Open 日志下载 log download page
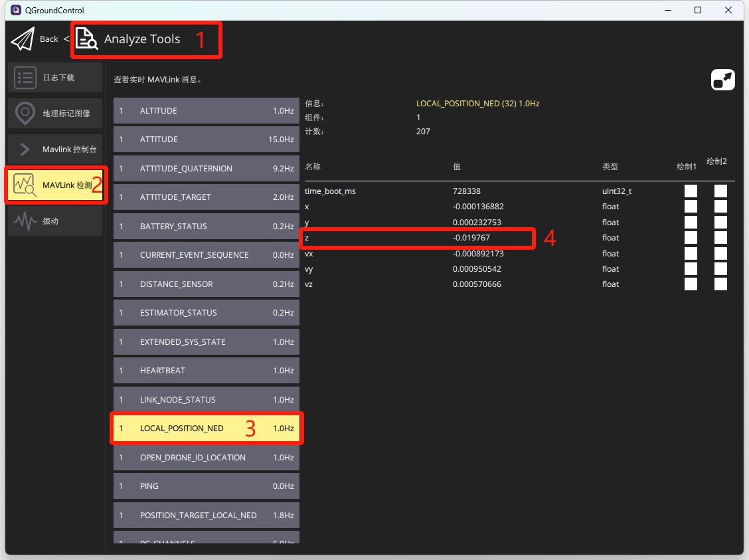Image resolution: width=749 pixels, height=560 pixels. [55, 78]
